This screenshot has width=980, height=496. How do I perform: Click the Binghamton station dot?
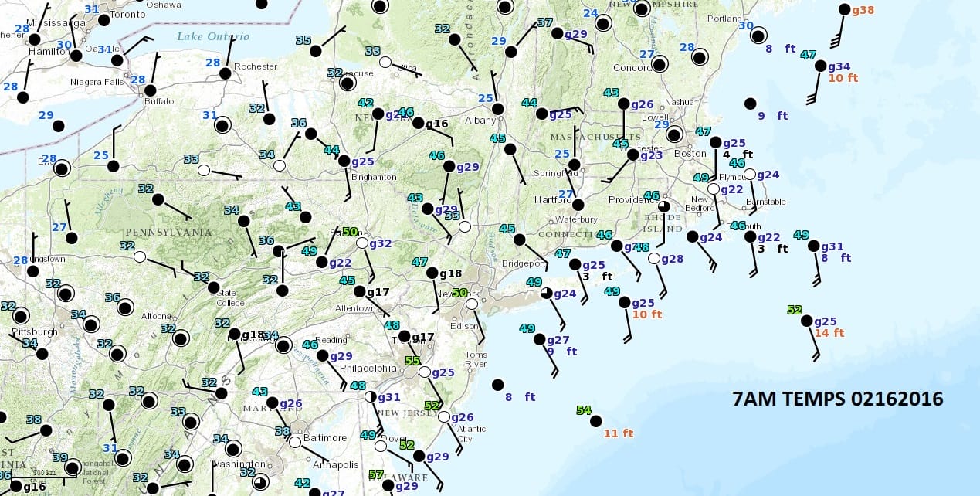344,161
